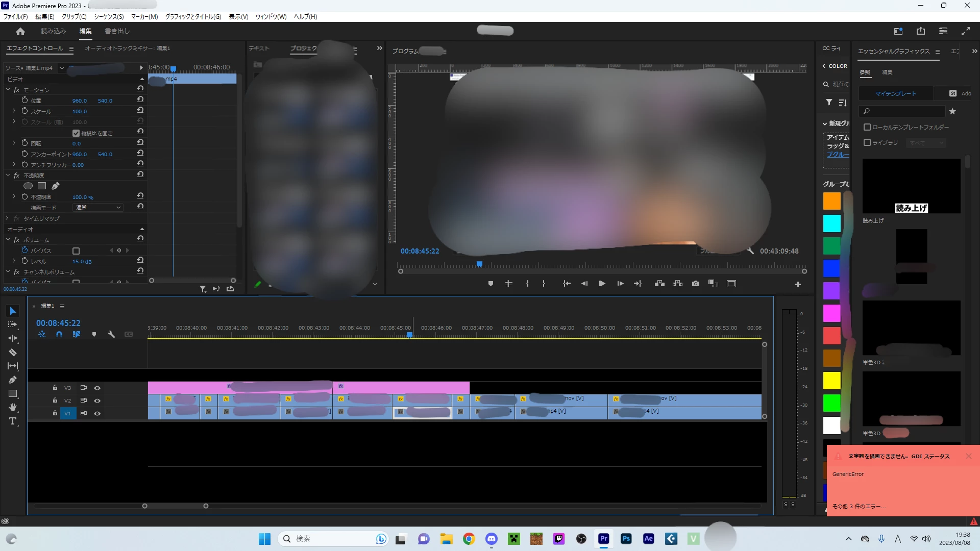Open the 描画モード dropdown
Viewport: 980px width, 551px height.
point(99,208)
